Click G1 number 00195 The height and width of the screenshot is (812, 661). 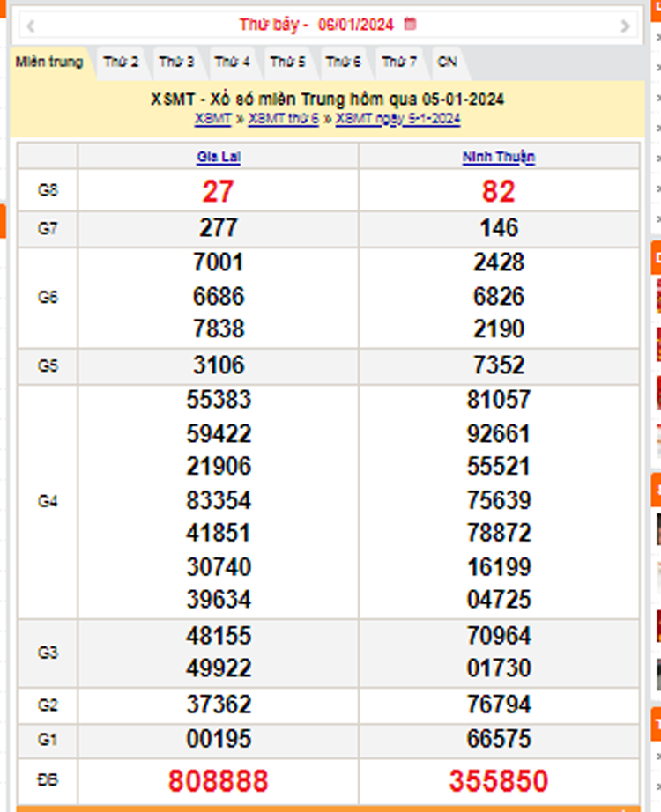click(x=219, y=739)
